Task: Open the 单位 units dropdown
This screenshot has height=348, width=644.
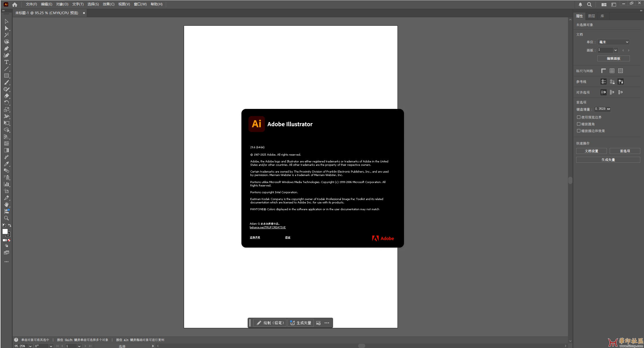Action: (614, 42)
